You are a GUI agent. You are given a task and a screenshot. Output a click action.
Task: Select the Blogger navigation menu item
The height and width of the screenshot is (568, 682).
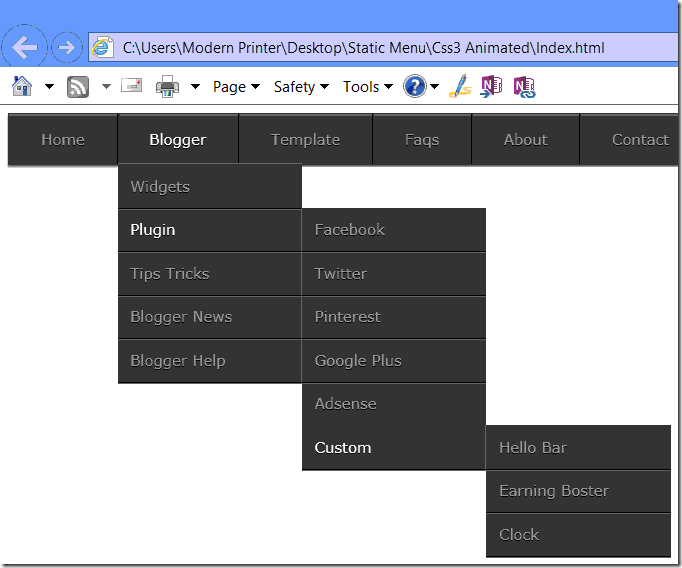click(178, 140)
